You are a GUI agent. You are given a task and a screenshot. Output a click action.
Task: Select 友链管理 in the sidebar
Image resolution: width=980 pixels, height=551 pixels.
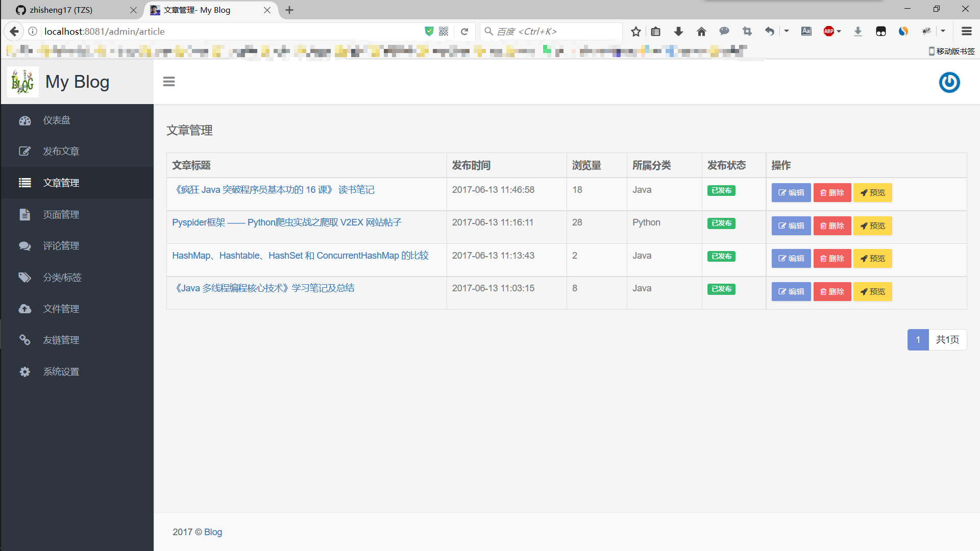click(61, 340)
